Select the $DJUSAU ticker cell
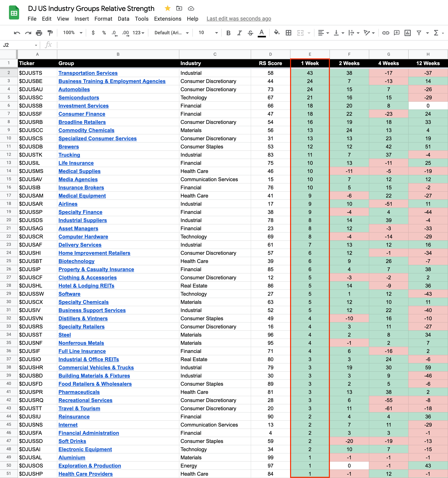The height and width of the screenshot is (478, 448). point(38,89)
